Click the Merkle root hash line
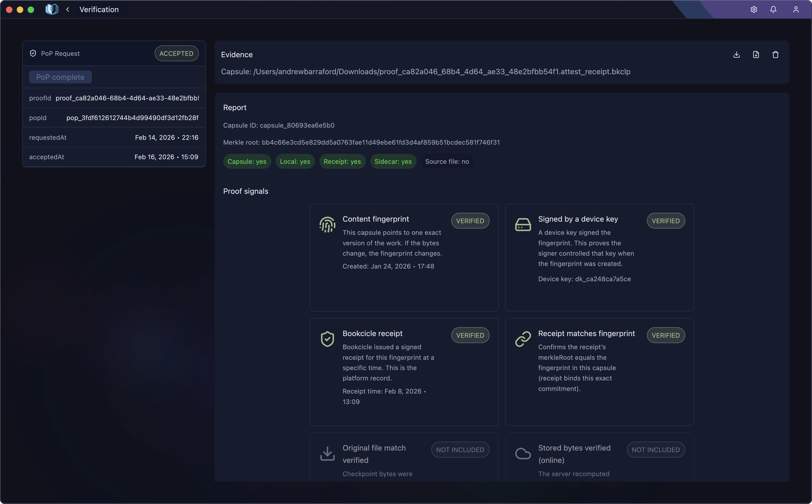This screenshot has width=812, height=504. 362,142
